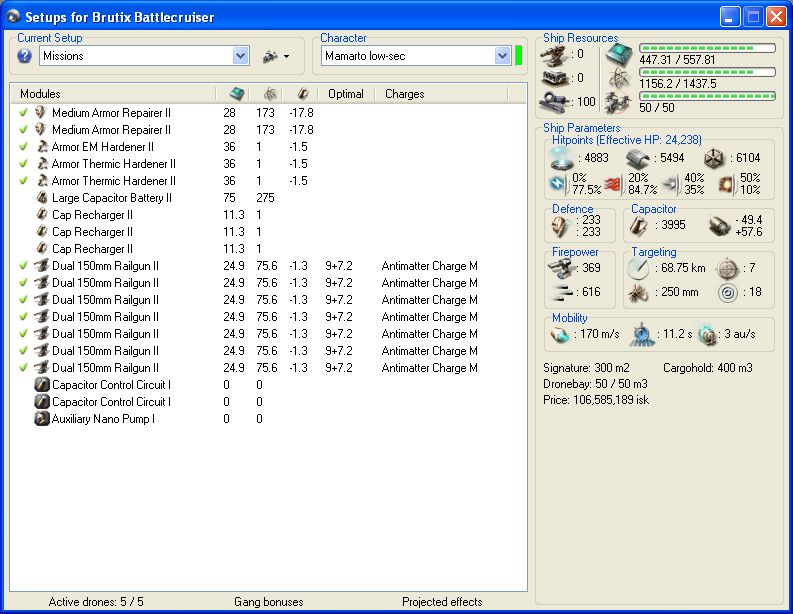Toggle the topmost Medium Armor Repairer II checkmark
793x614 pixels.
pos(23,113)
